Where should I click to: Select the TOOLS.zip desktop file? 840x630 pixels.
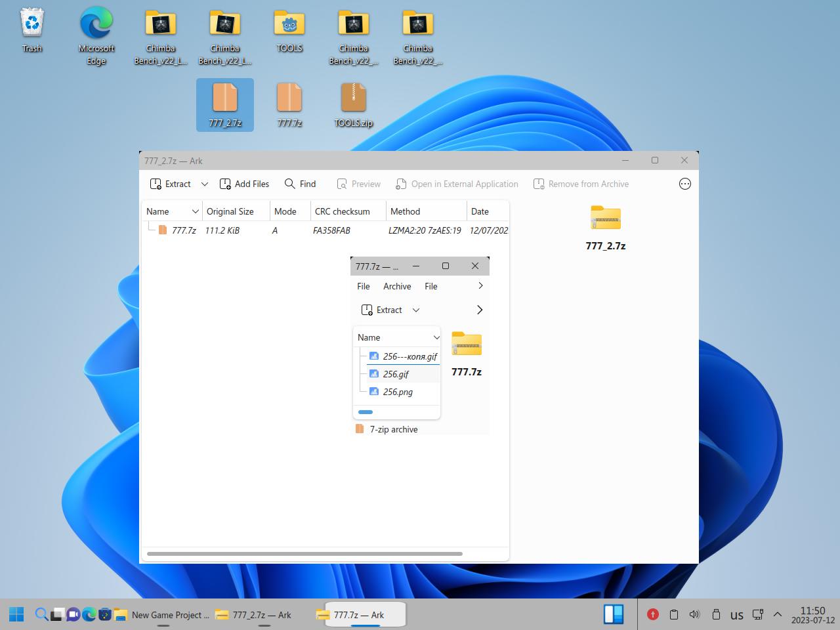[353, 105]
